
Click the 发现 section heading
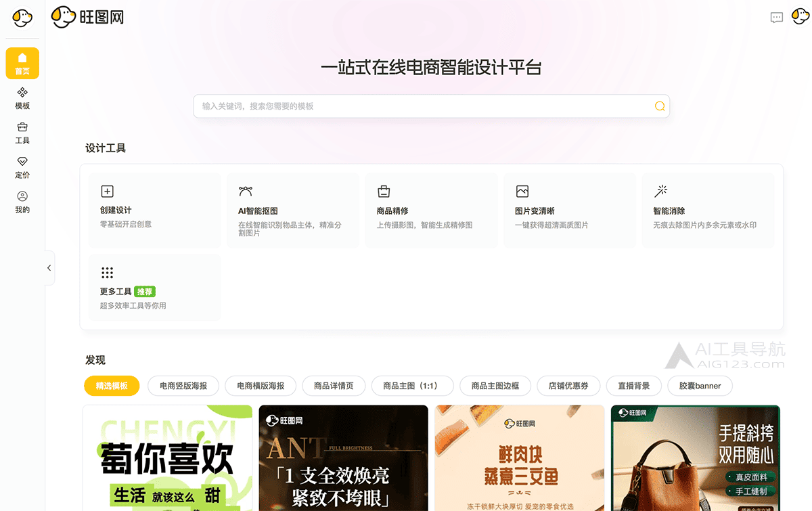(95, 360)
